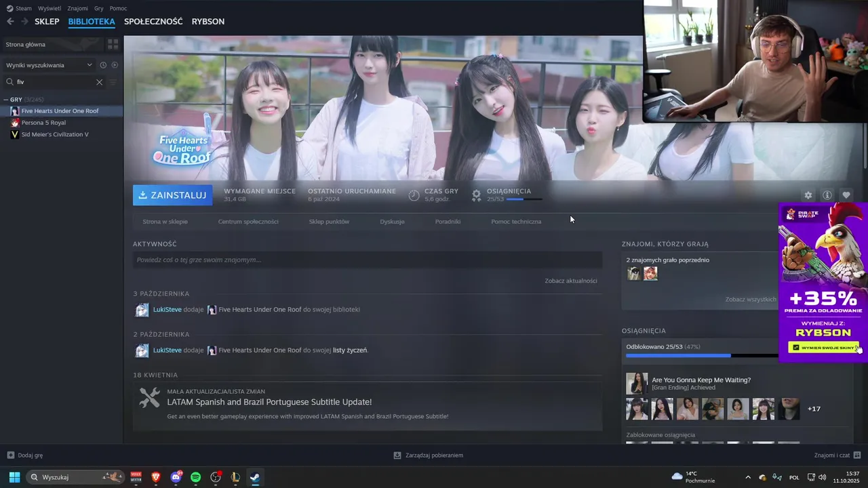Screen dimensions: 868x488
Task: Open Windows Start menu
Action: pyautogui.click(x=14, y=477)
